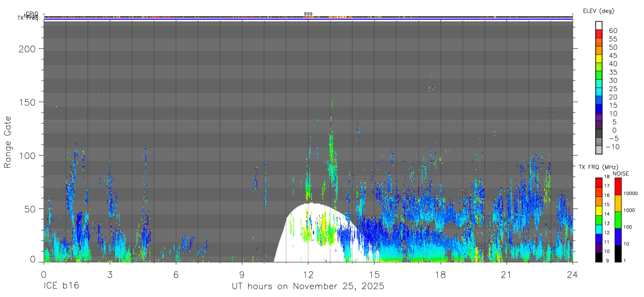Click the '1000' label on the NOISE legend
This screenshot has height=297, width=644.
630,211
